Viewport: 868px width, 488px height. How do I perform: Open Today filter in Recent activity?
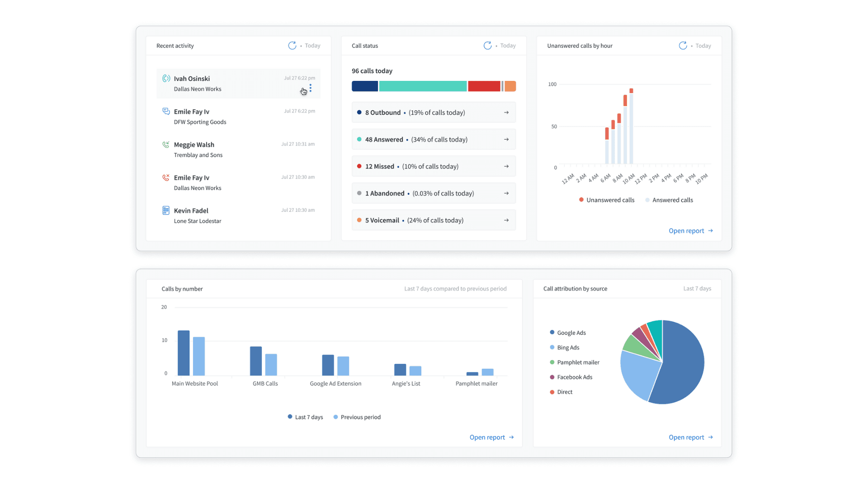(312, 46)
